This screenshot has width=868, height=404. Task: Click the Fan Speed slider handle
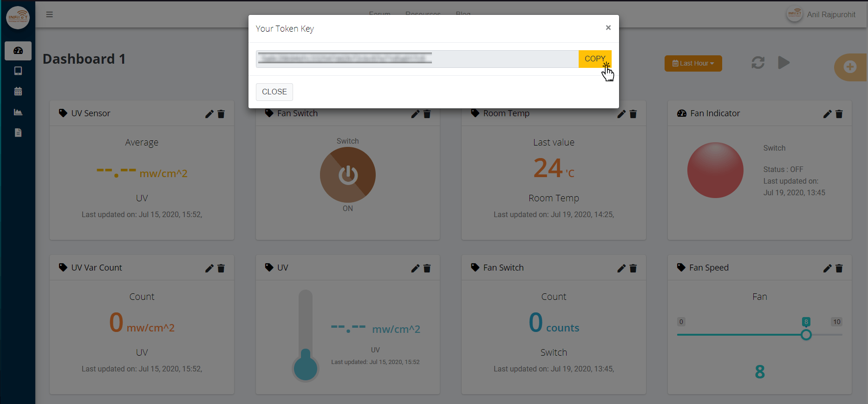[x=806, y=335]
